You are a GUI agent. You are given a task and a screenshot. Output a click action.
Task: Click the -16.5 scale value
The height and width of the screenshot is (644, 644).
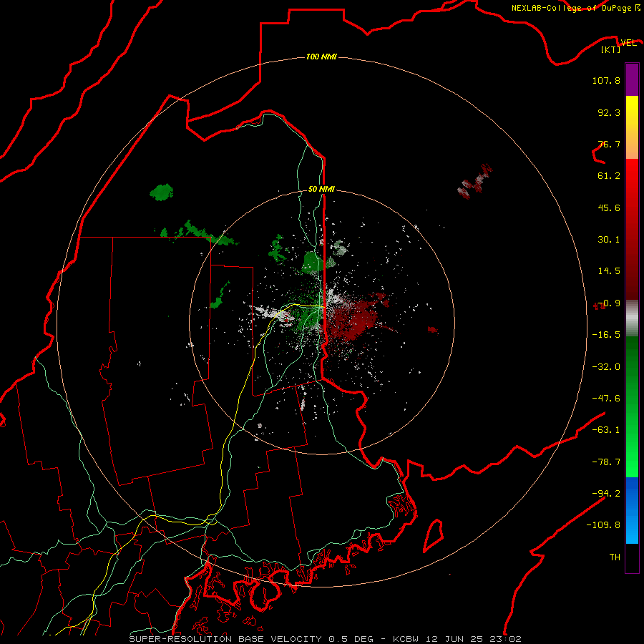[x=606, y=335]
